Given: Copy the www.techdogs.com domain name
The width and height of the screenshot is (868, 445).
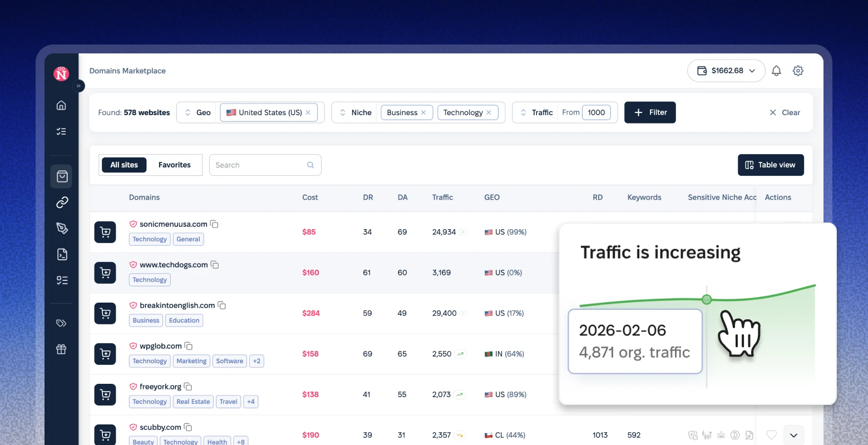Looking at the screenshot, I should (215, 265).
